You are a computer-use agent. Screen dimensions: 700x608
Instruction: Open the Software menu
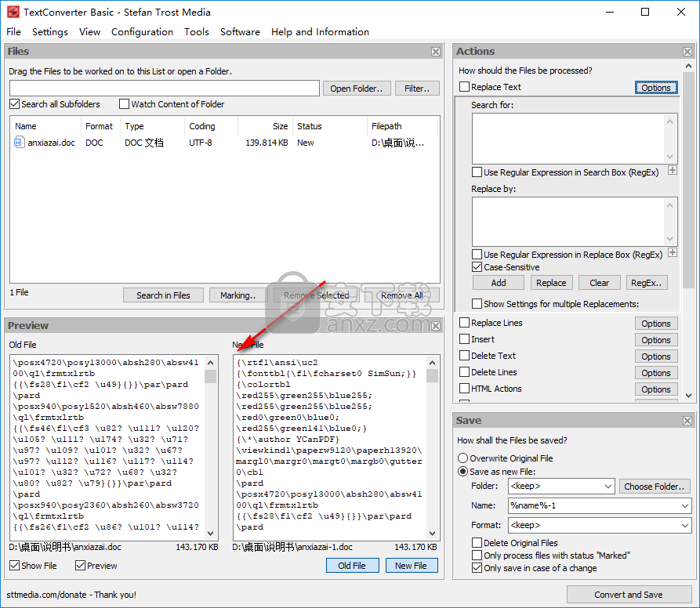(240, 31)
